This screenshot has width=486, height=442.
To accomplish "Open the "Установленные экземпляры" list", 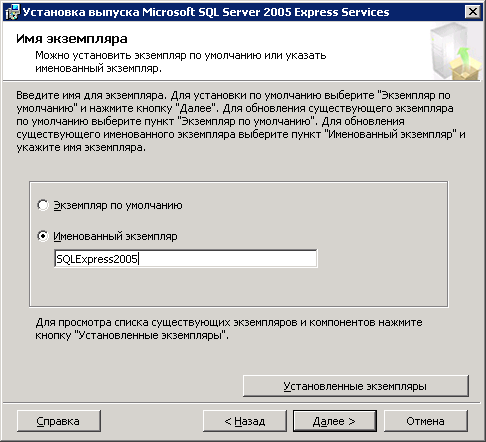I will point(356,386).
